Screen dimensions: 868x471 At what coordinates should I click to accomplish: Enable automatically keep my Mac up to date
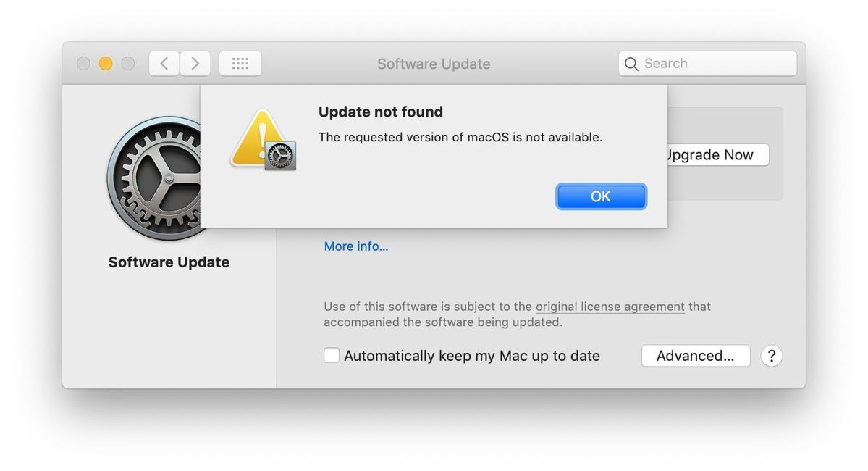[331, 355]
